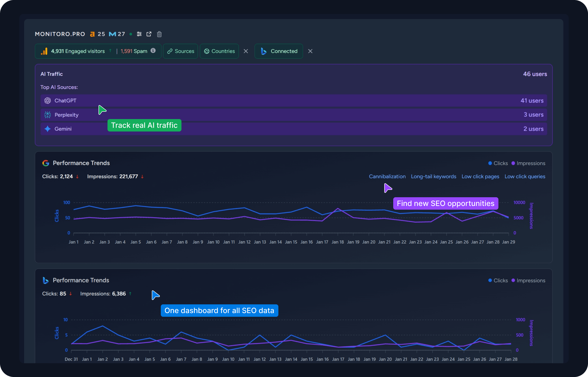This screenshot has width=588, height=377.
Task: Switch to the Long-tail keywords view
Action: tap(433, 176)
